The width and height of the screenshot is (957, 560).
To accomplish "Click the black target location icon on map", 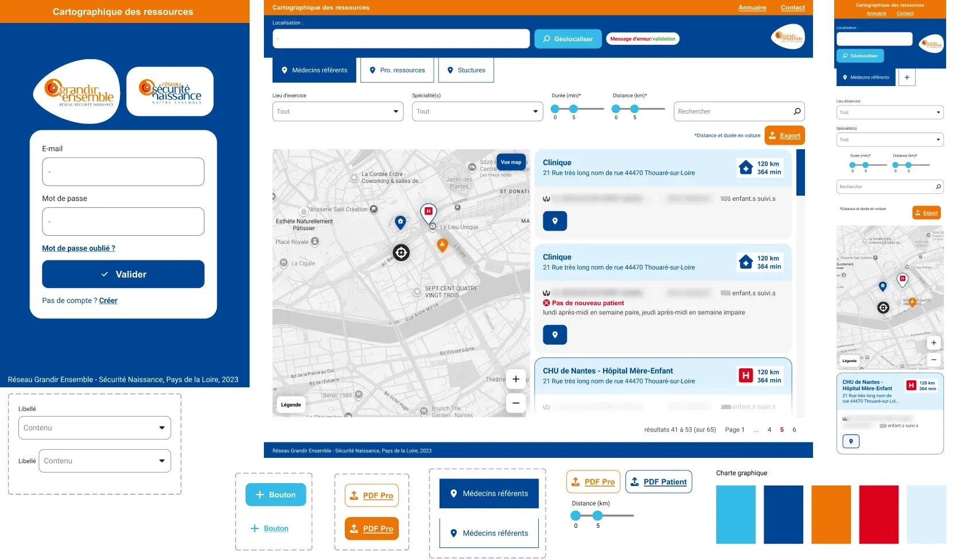I will point(401,252).
